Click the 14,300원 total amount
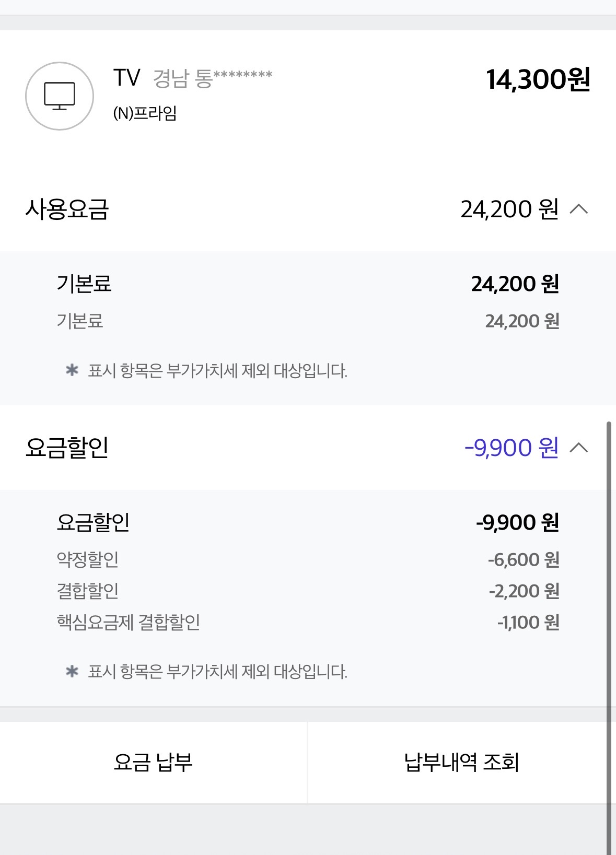 pos(538,80)
